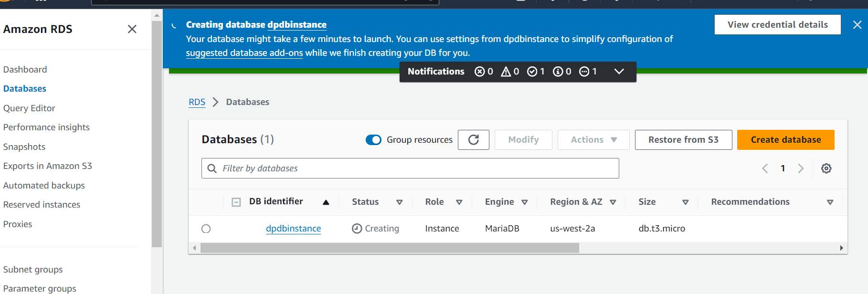The image size is (868, 294).
Task: Open the Actions dropdown
Action: tap(593, 140)
